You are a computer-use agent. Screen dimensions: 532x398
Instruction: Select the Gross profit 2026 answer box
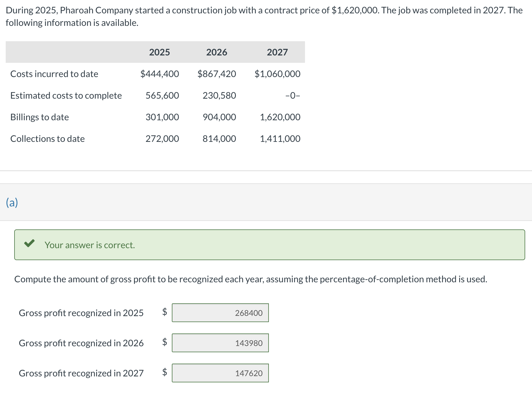[220, 343]
